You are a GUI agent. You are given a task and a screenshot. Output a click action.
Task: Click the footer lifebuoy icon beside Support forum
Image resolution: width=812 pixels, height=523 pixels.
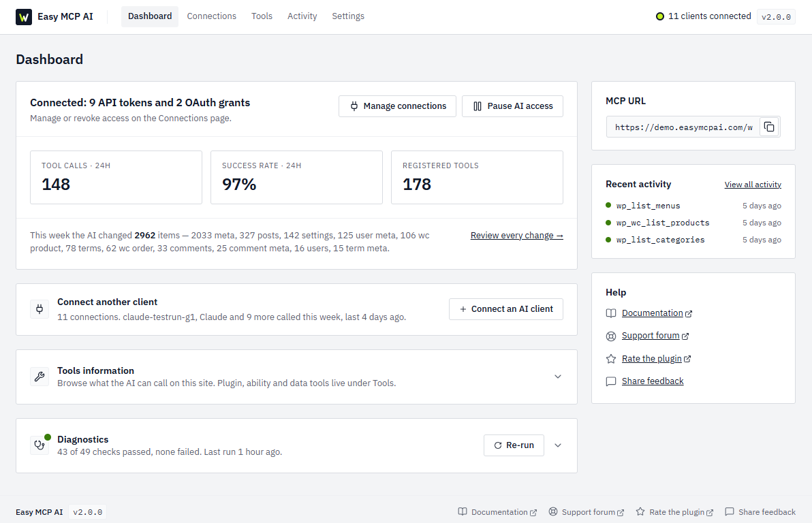(553, 511)
